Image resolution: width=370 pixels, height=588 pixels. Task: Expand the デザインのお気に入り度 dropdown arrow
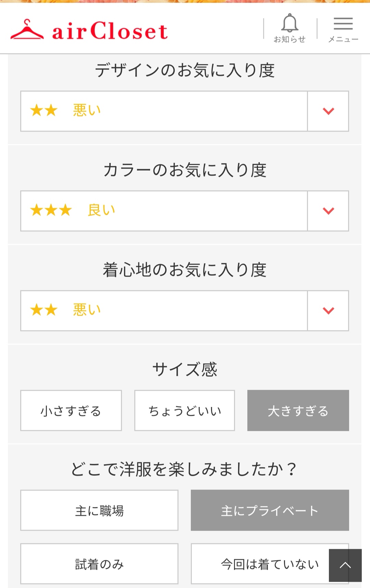click(x=328, y=111)
